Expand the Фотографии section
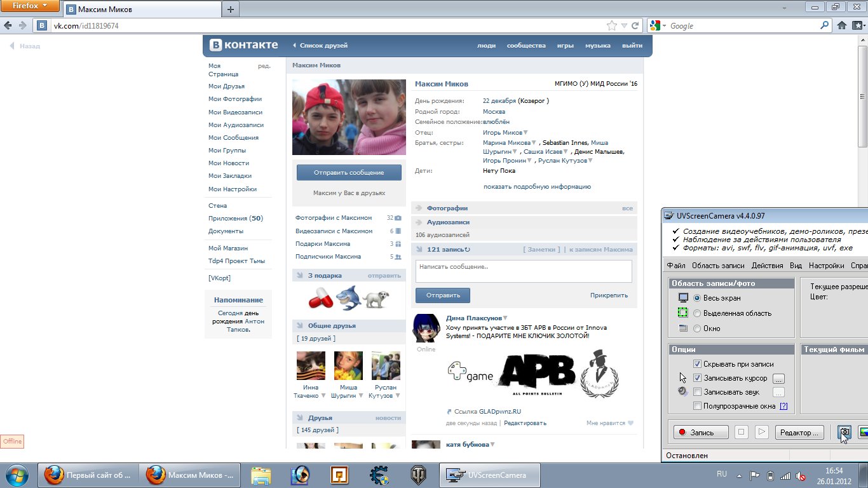 tap(447, 208)
